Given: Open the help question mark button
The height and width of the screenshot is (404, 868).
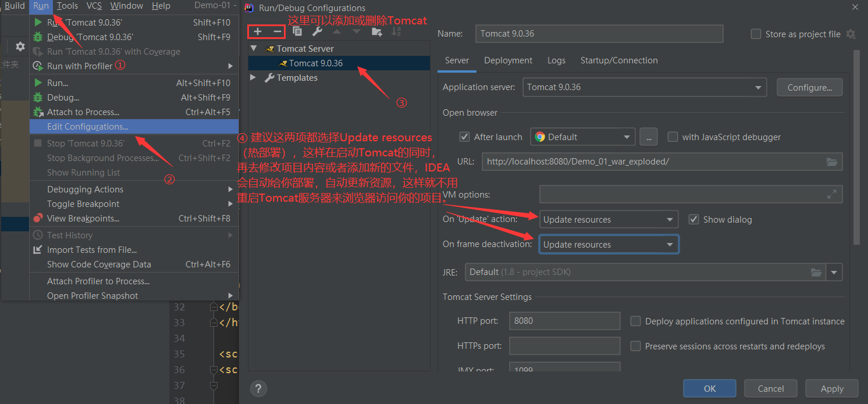Looking at the screenshot, I should click(x=258, y=388).
